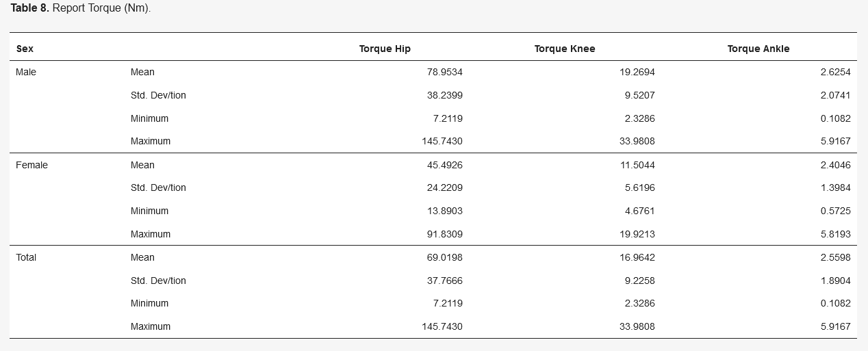Image resolution: width=868 pixels, height=351 pixels.
Task: Select Female maximum hip torque 91.8309
Action: pos(445,234)
